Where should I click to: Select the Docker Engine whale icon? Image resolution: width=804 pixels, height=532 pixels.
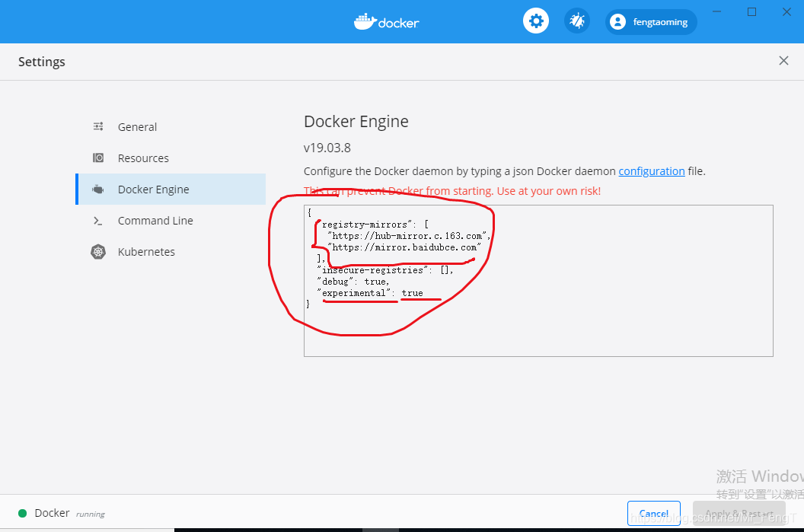(x=98, y=189)
